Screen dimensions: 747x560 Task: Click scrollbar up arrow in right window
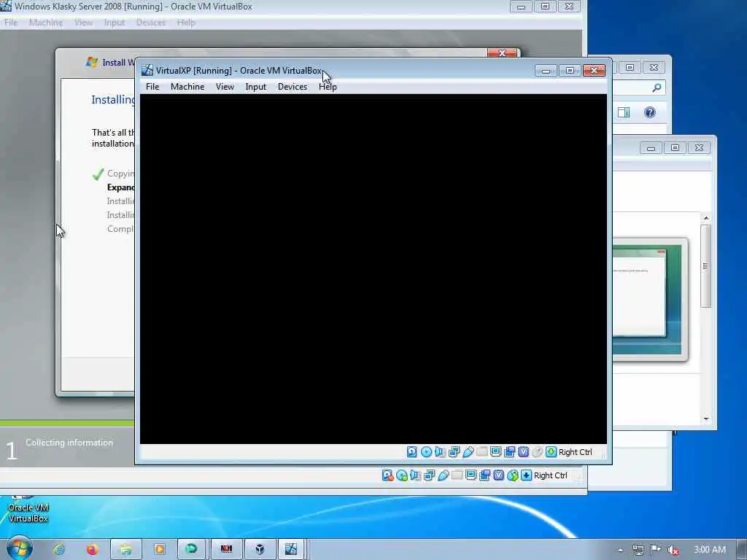(x=706, y=218)
